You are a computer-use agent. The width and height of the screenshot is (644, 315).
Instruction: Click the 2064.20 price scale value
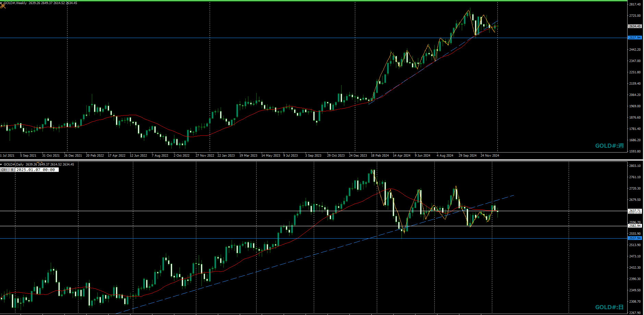(x=635, y=95)
